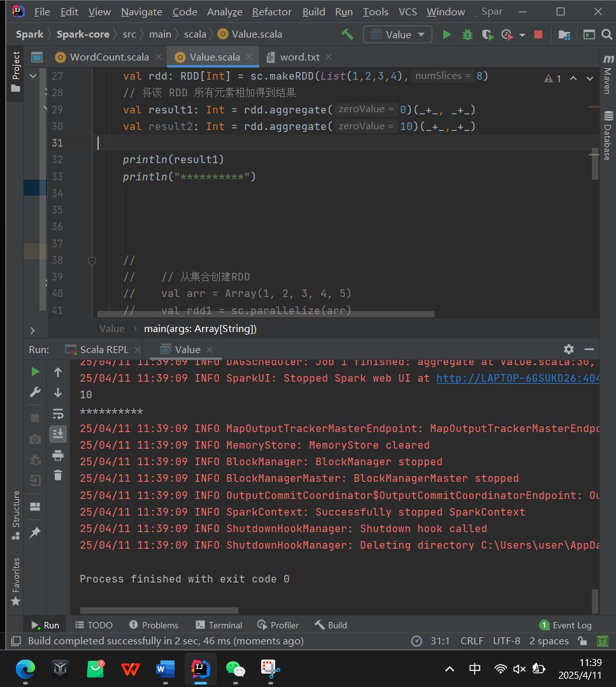Image resolution: width=616 pixels, height=687 pixels.
Task: Click the editor horizontal scrollbar
Action: 265,314
